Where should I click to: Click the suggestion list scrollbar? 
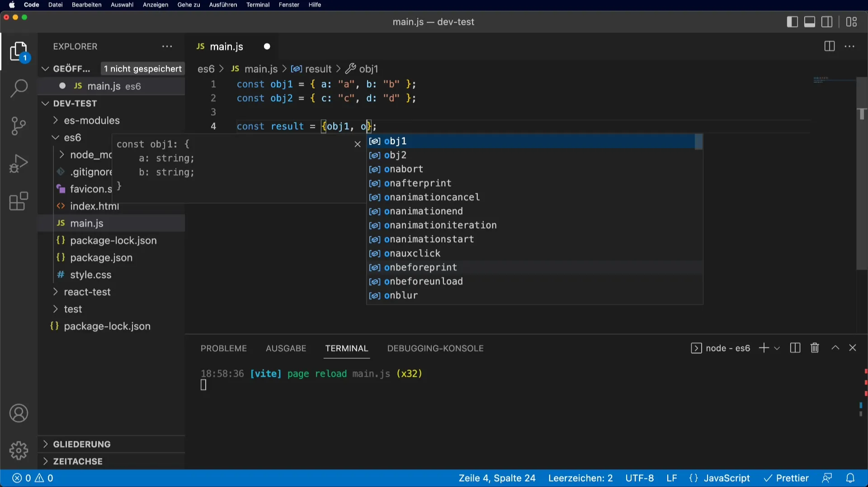698,142
